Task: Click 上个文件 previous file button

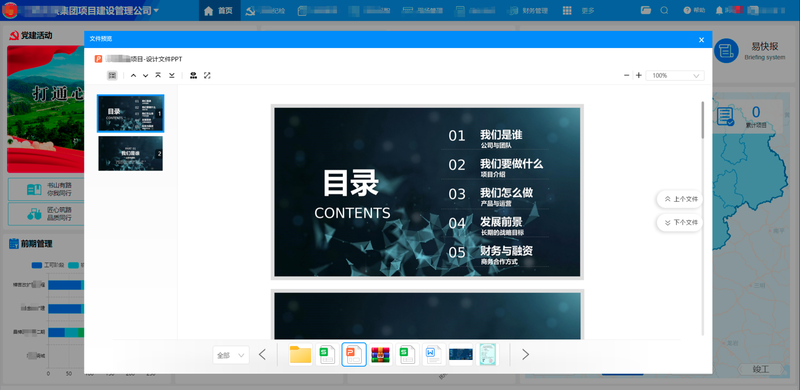Action: coord(680,199)
